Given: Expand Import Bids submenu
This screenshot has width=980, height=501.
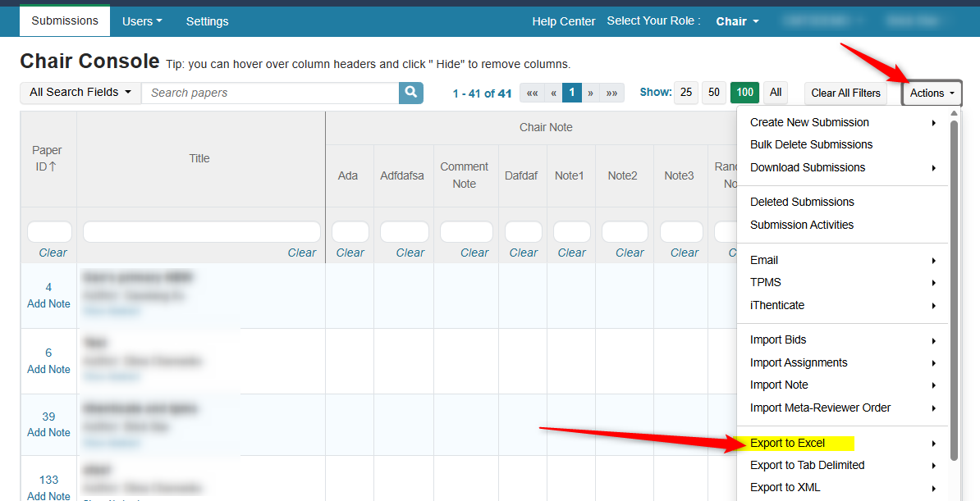Looking at the screenshot, I should click(x=843, y=339).
